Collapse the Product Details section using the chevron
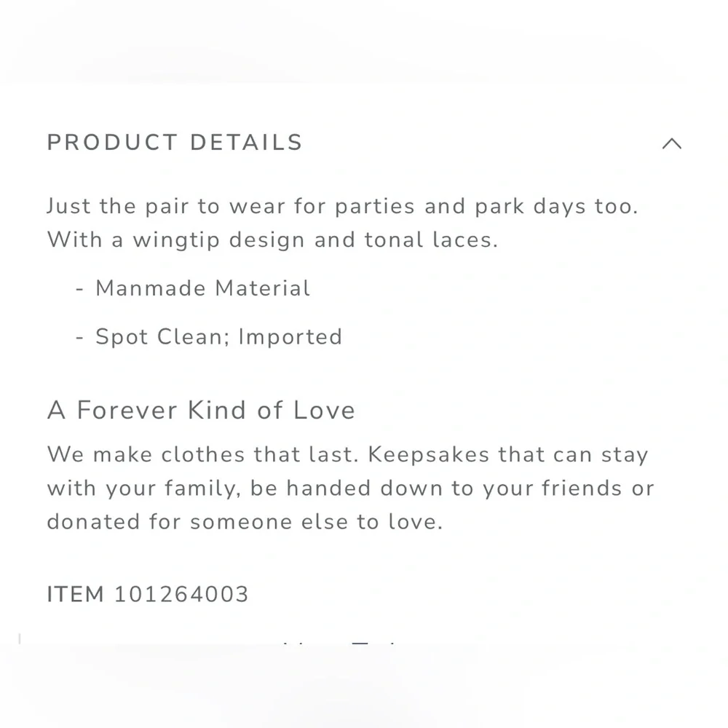This screenshot has height=728, width=728. [672, 143]
